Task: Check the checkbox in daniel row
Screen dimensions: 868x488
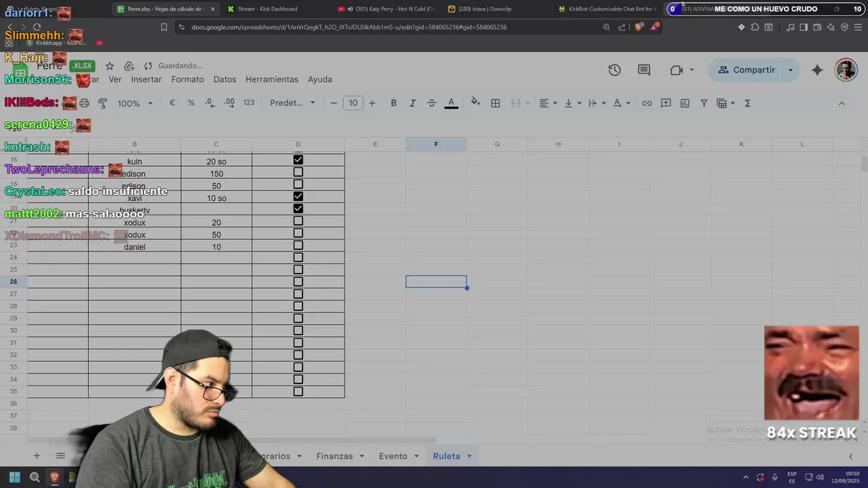Action: point(298,245)
